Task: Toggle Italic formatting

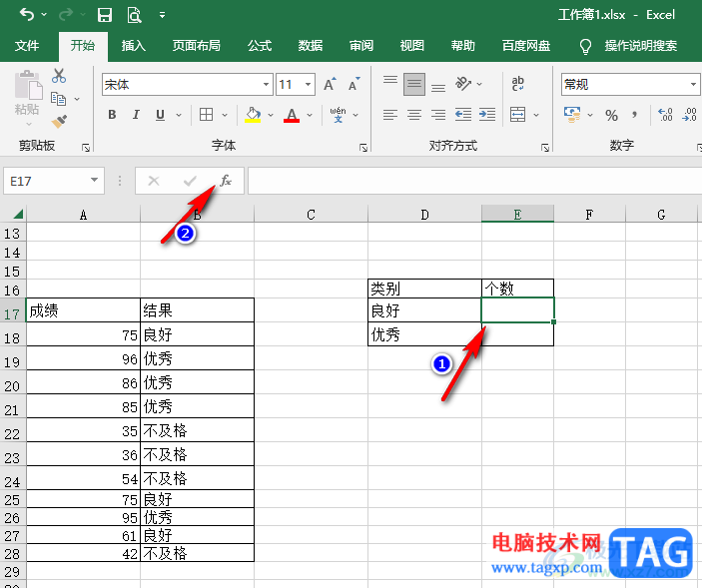Action: coord(136,115)
